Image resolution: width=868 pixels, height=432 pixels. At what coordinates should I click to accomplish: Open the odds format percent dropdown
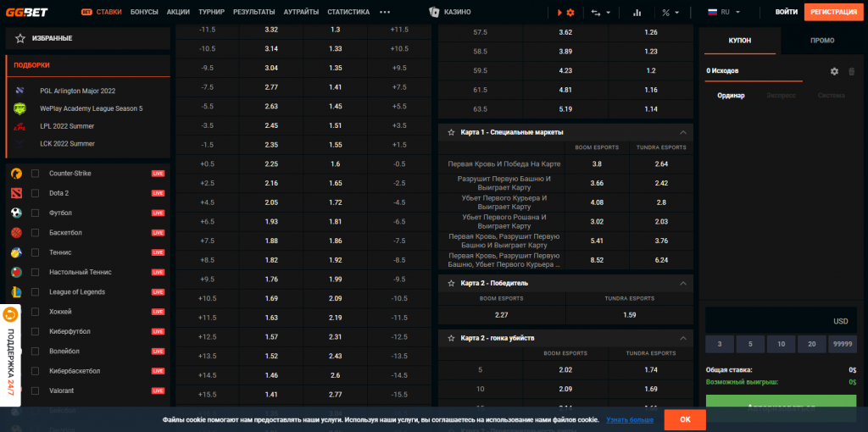point(670,13)
